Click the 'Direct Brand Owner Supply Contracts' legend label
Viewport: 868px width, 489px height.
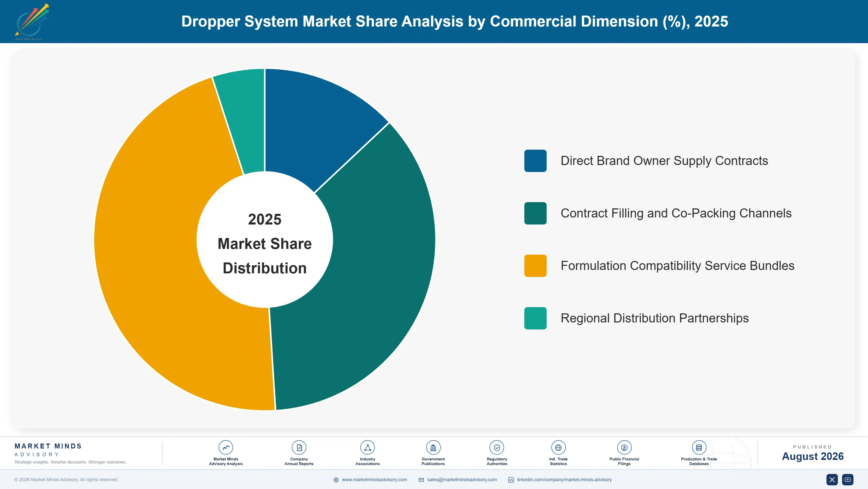pyautogui.click(x=664, y=161)
